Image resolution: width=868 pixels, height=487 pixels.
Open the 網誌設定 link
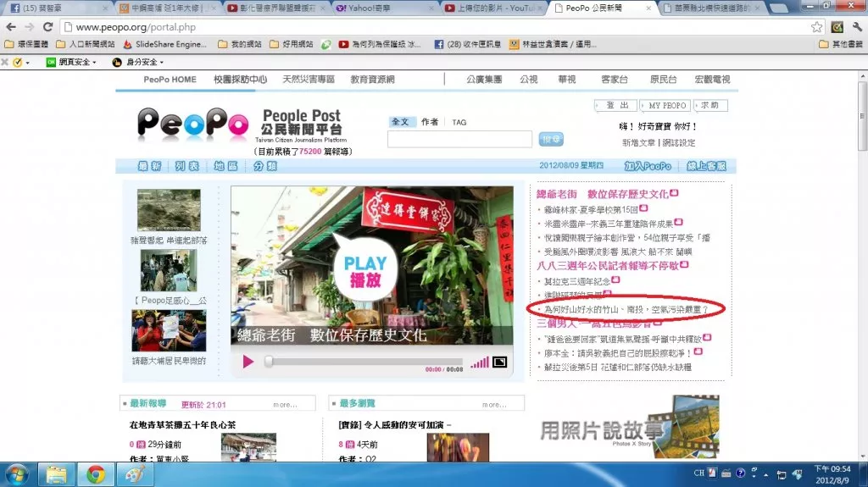[x=679, y=143]
